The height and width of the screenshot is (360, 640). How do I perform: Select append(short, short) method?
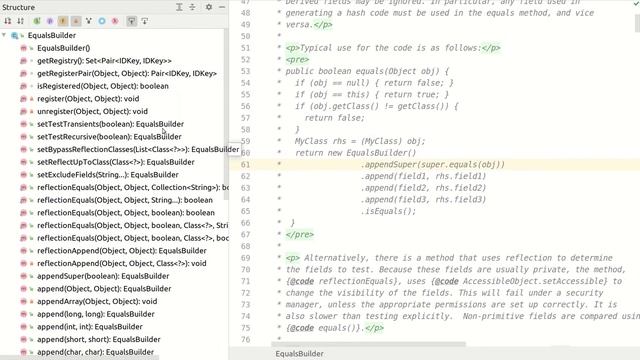98,339
